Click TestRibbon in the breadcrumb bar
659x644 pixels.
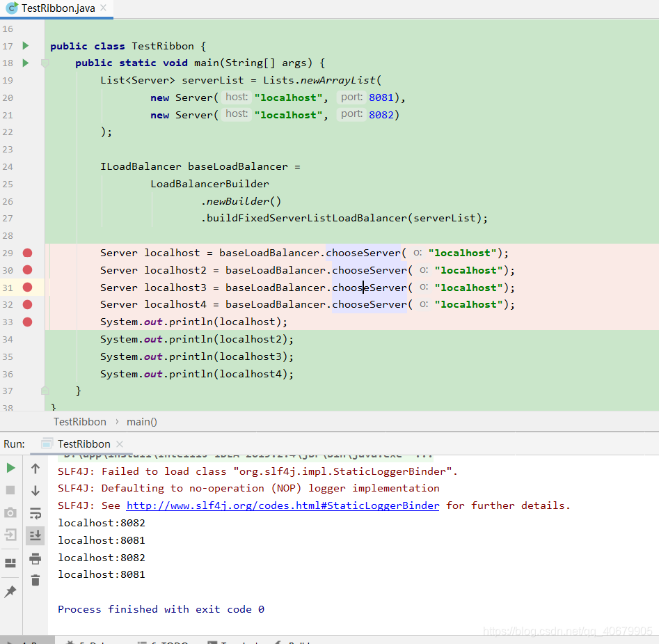coord(80,422)
